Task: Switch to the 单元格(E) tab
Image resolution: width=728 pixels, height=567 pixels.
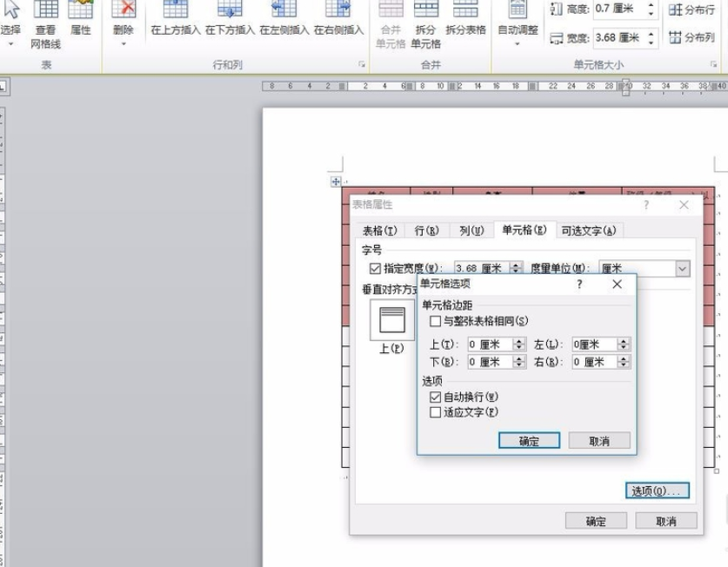Action: [524, 230]
